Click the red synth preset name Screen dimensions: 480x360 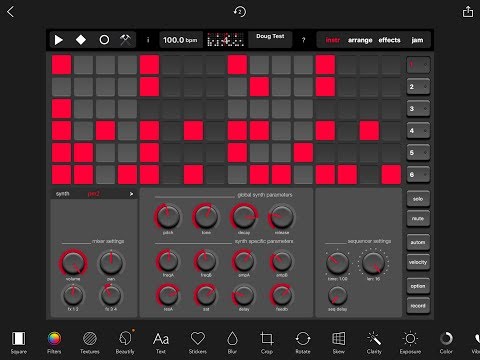coord(93,194)
